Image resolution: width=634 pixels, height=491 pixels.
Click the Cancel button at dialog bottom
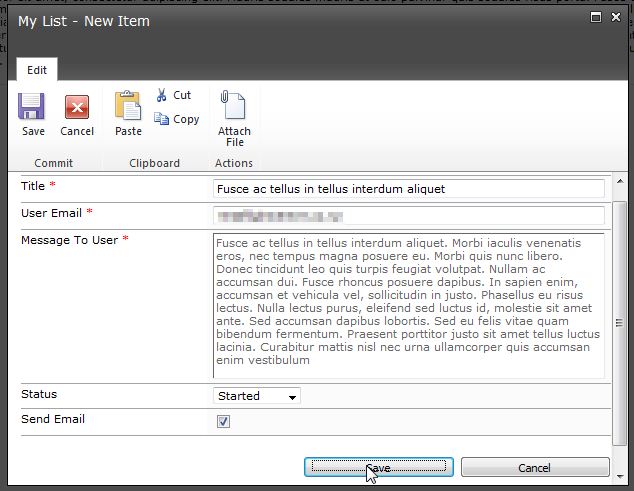pos(535,468)
